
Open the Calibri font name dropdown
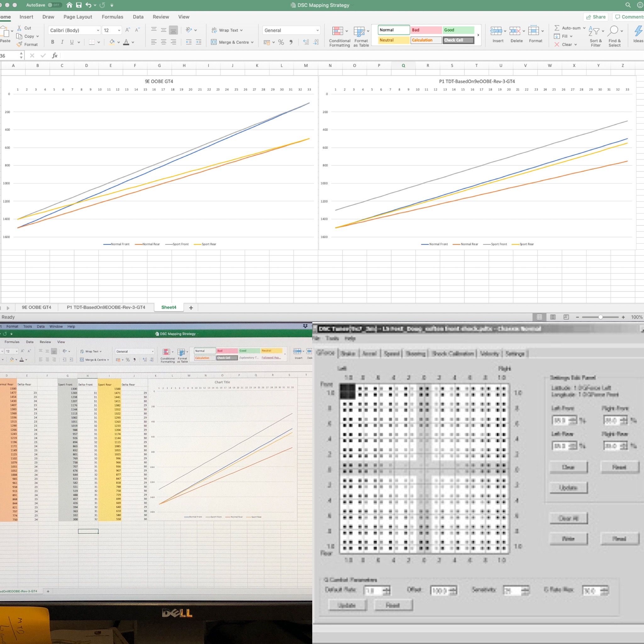(x=98, y=30)
